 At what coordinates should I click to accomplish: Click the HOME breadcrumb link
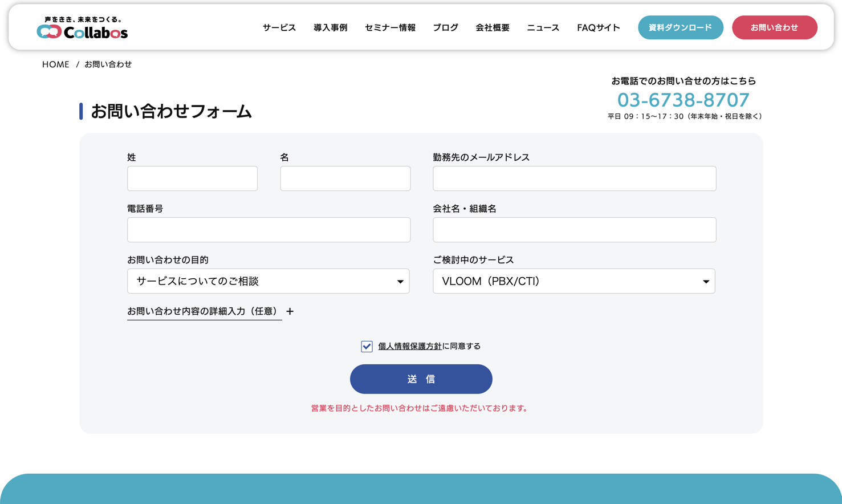(55, 64)
